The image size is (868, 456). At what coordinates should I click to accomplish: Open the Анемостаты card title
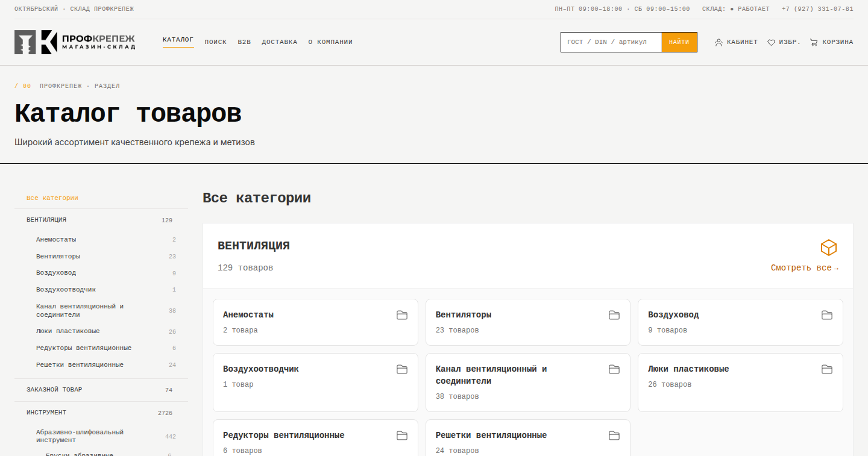coord(248,315)
